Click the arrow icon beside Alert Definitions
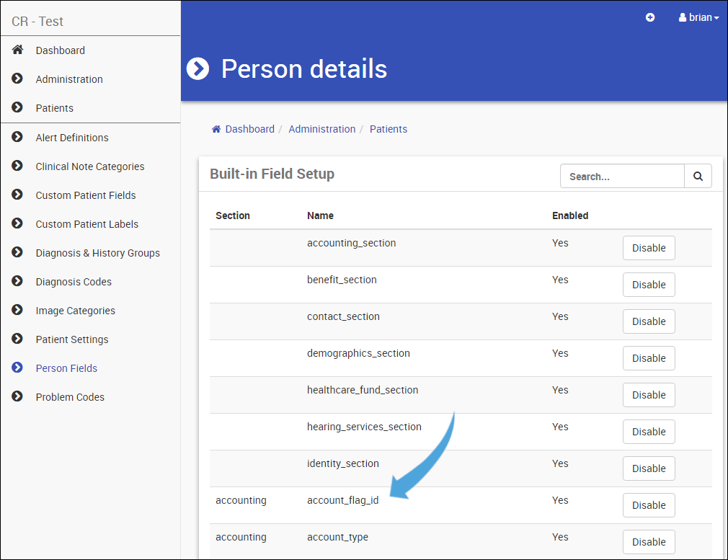Screen dimensions: 728x560 coord(18,137)
